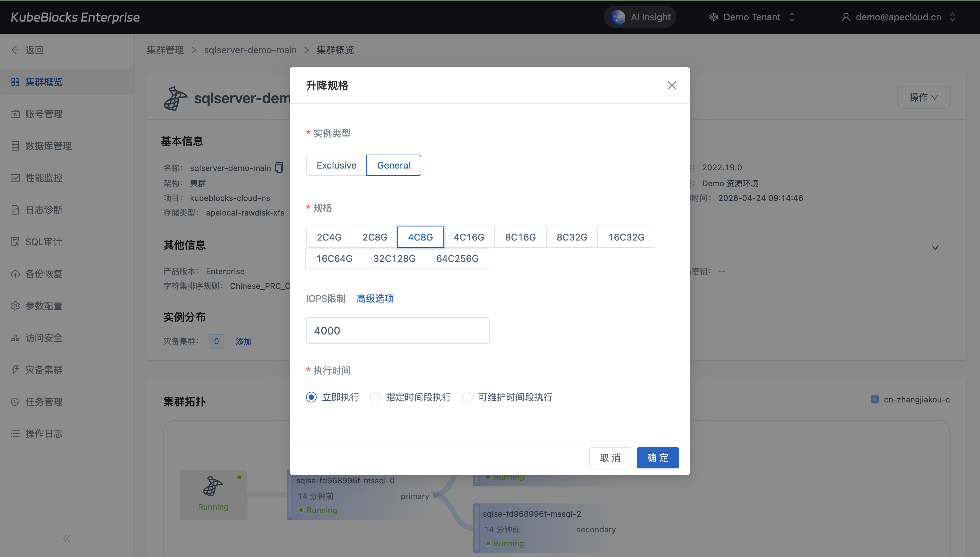
Task: Collapse sidebar with double-chevron icon
Action: [67, 539]
